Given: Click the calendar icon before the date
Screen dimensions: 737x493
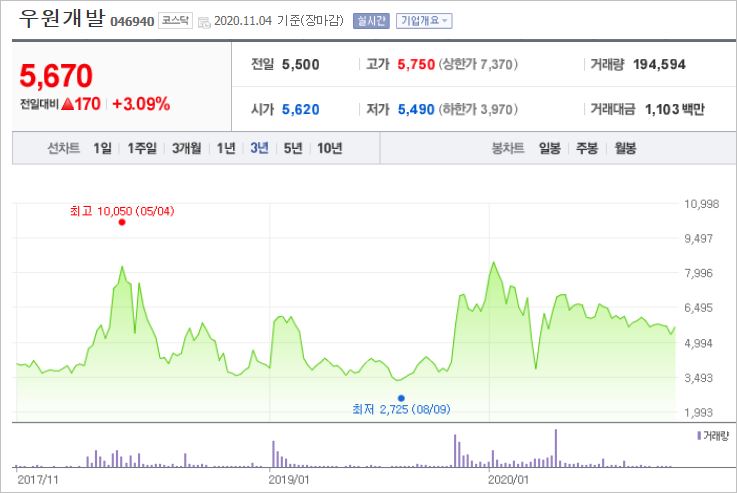Looking at the screenshot, I should coord(204,22).
